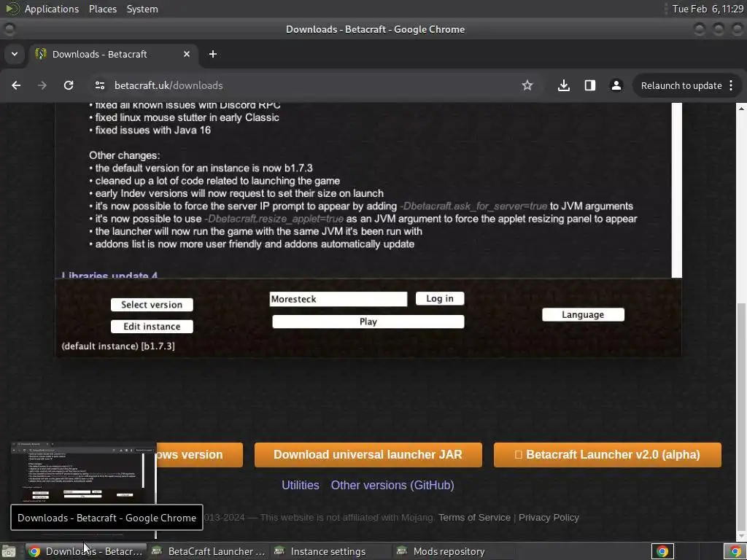Open the Chrome downloads tray icon

(x=564, y=85)
